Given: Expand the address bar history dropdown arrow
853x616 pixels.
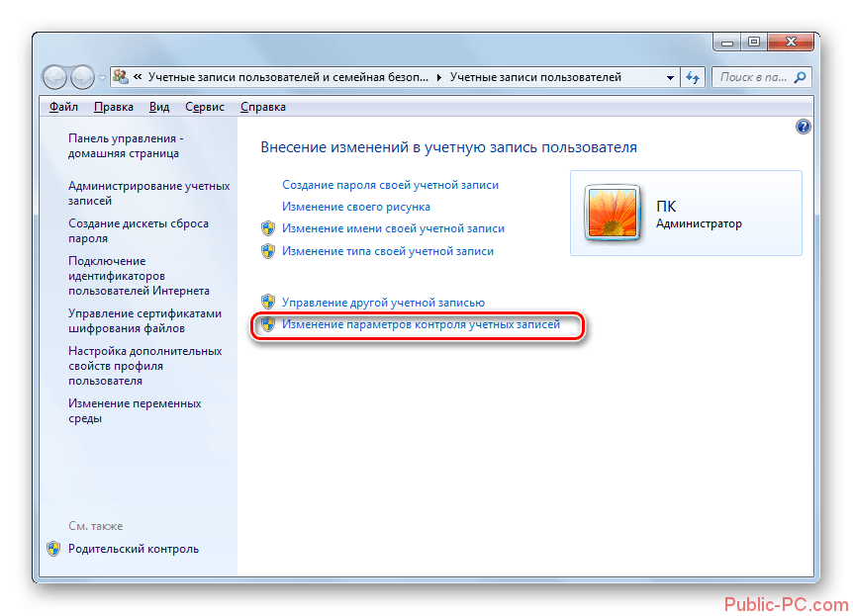Looking at the screenshot, I should (670, 78).
